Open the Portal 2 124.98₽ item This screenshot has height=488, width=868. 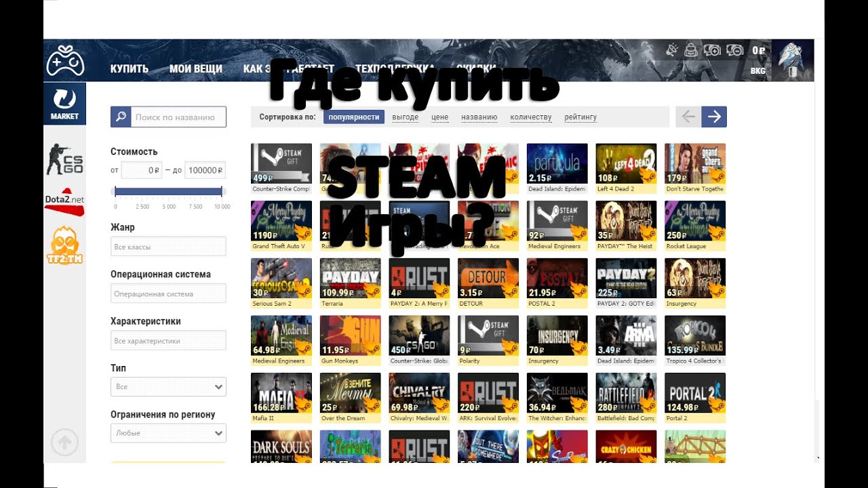(x=695, y=399)
